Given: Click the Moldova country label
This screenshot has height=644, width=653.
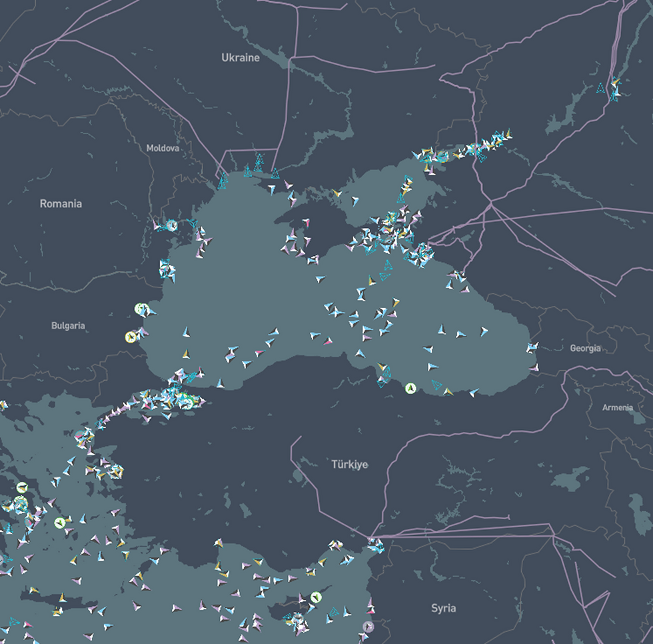Looking at the screenshot, I should [x=163, y=148].
